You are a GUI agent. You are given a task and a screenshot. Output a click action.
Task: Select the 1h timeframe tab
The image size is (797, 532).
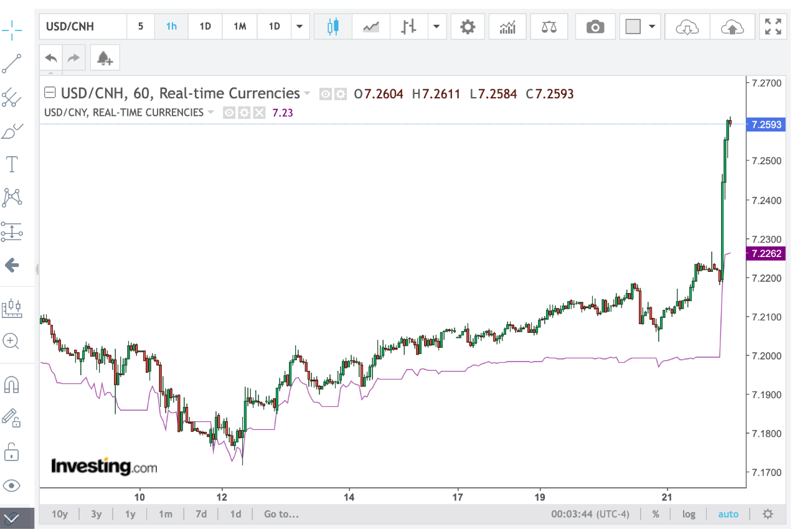tap(171, 27)
